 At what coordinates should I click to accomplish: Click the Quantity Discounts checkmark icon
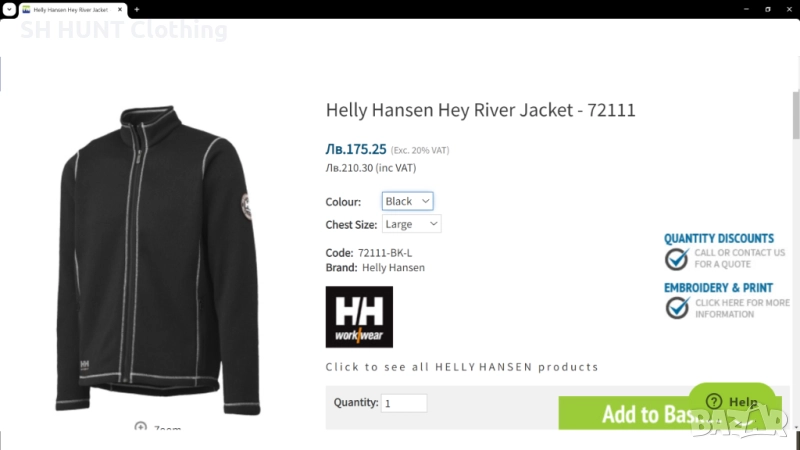[677, 259]
